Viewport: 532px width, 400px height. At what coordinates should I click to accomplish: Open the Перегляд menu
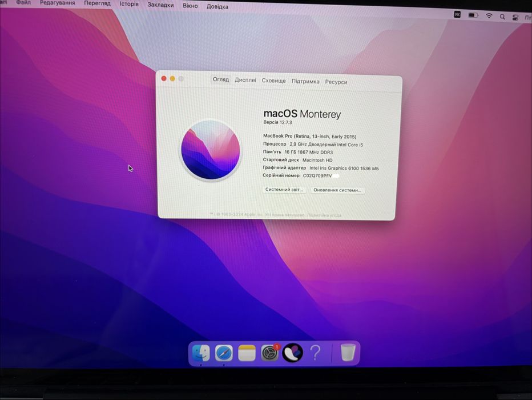[x=98, y=3]
